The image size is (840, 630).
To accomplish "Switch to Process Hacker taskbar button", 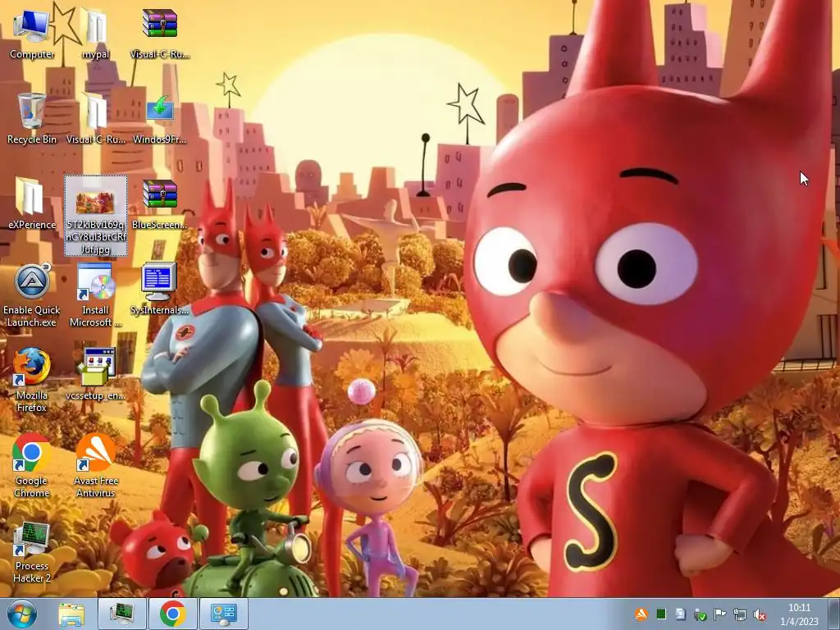I will click(x=122, y=614).
